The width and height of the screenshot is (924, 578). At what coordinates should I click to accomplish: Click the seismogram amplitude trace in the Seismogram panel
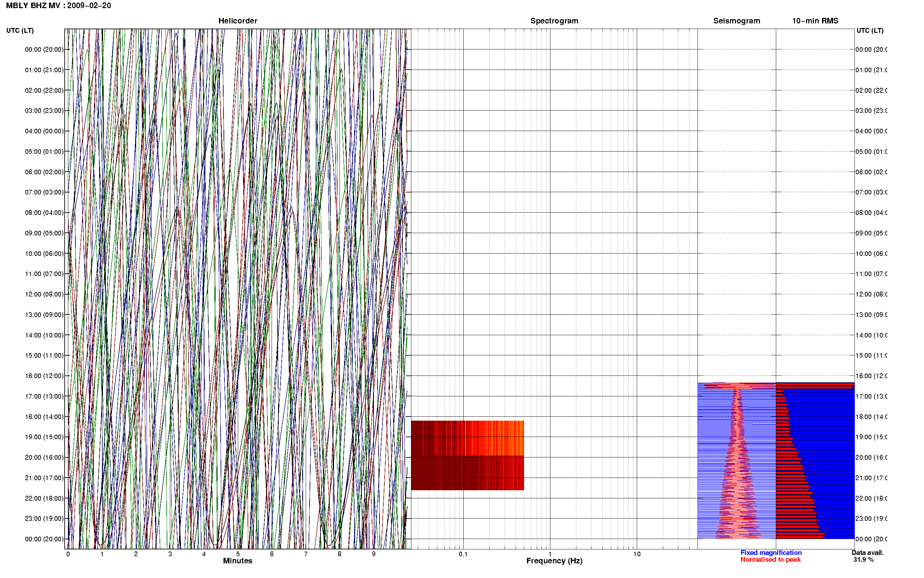point(737,461)
